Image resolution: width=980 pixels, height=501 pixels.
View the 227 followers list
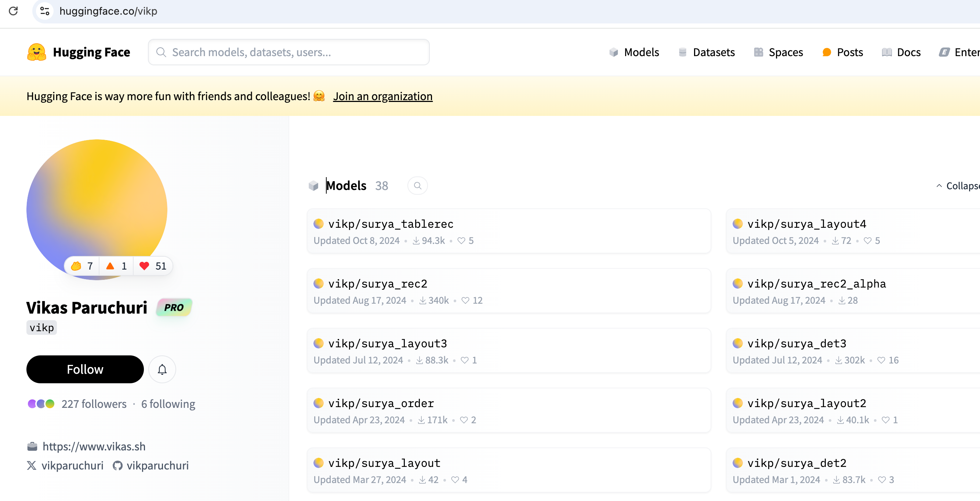[94, 404]
